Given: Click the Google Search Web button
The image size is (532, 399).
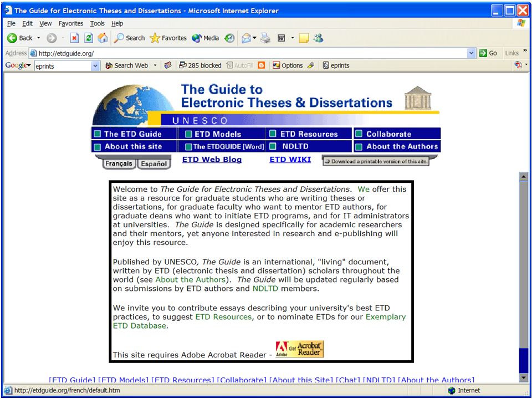Looking at the screenshot, I should [126, 65].
